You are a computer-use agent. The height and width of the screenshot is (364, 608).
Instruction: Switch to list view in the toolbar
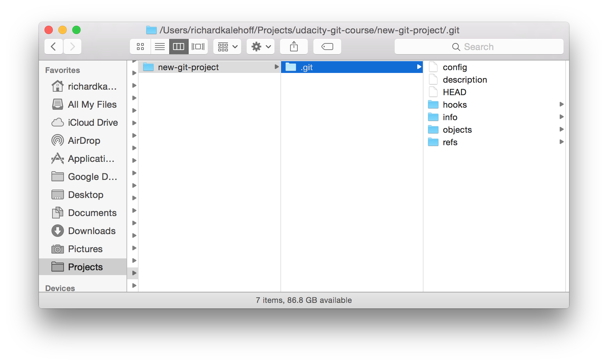(x=159, y=46)
